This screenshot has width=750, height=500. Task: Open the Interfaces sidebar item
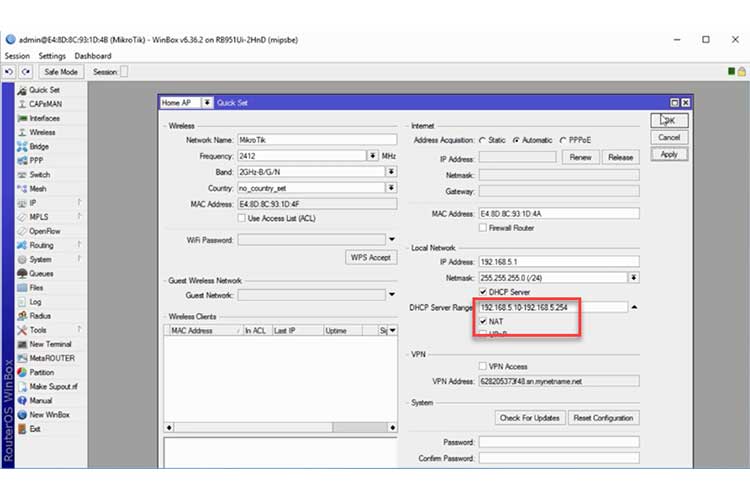(x=44, y=118)
